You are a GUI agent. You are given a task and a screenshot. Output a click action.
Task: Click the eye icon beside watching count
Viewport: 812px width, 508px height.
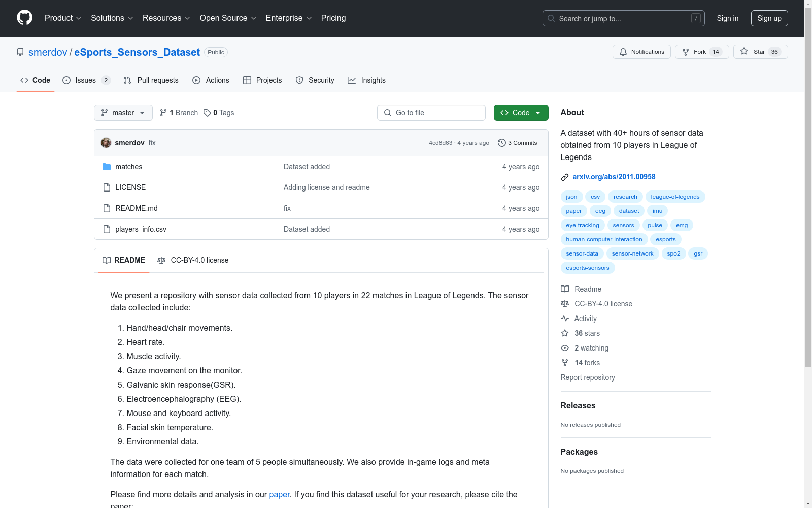tap(565, 348)
